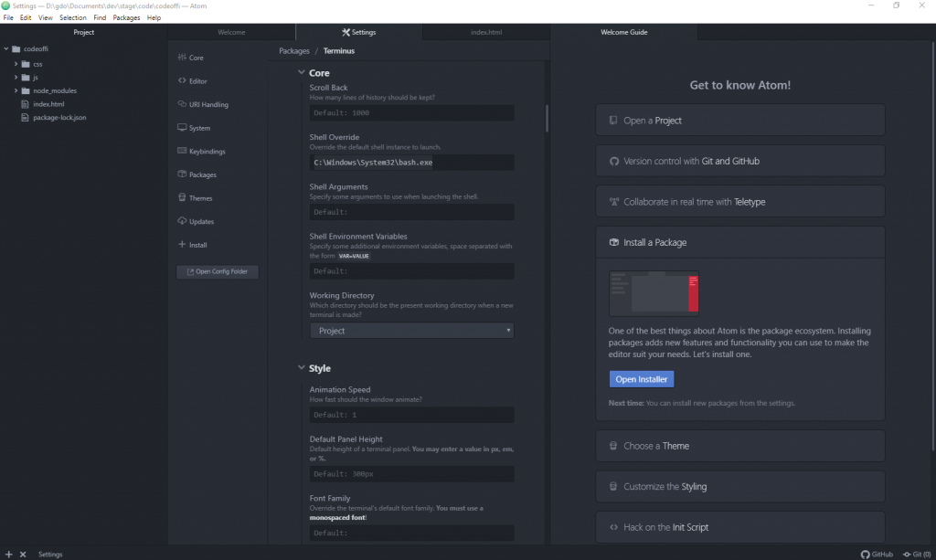Click the css folder icon
This screenshot has width=936, height=560.
tap(26, 64)
